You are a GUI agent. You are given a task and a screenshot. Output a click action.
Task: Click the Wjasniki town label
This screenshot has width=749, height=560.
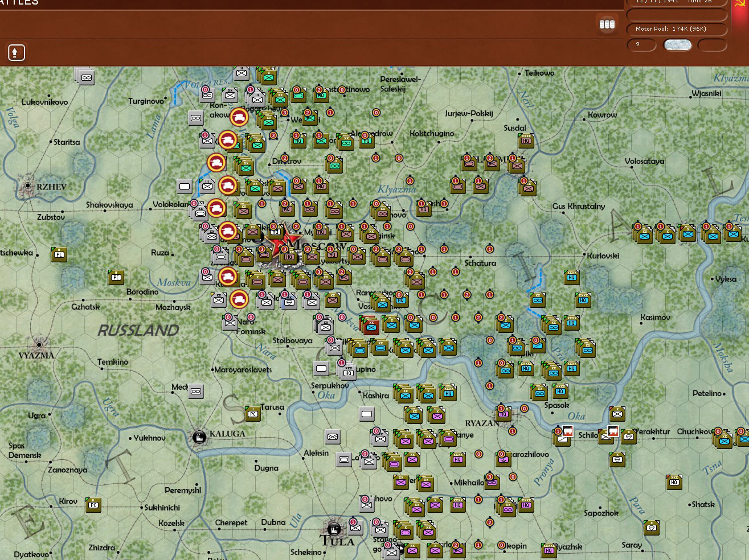pos(706,93)
